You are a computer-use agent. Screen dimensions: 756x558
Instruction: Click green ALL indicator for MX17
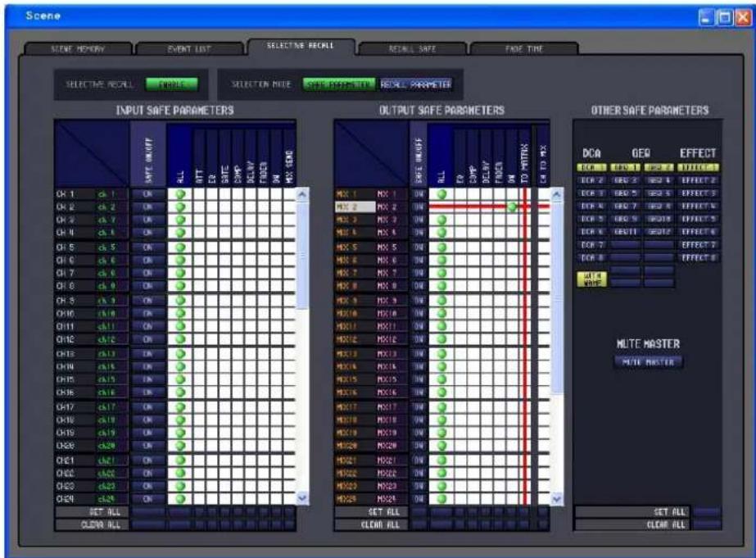pyautogui.click(x=441, y=406)
